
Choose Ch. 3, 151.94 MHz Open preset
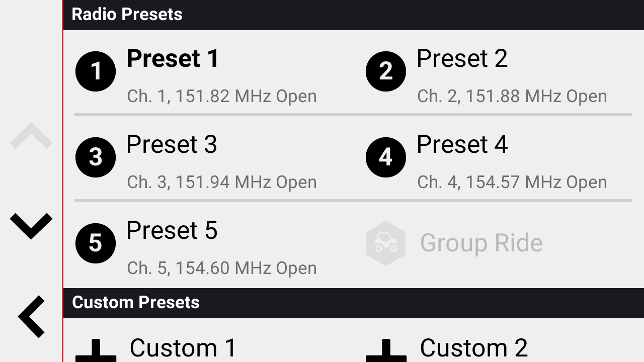(x=222, y=182)
